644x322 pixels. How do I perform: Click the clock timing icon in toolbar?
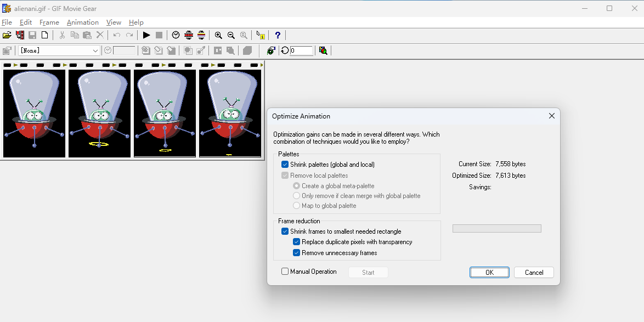[176, 35]
